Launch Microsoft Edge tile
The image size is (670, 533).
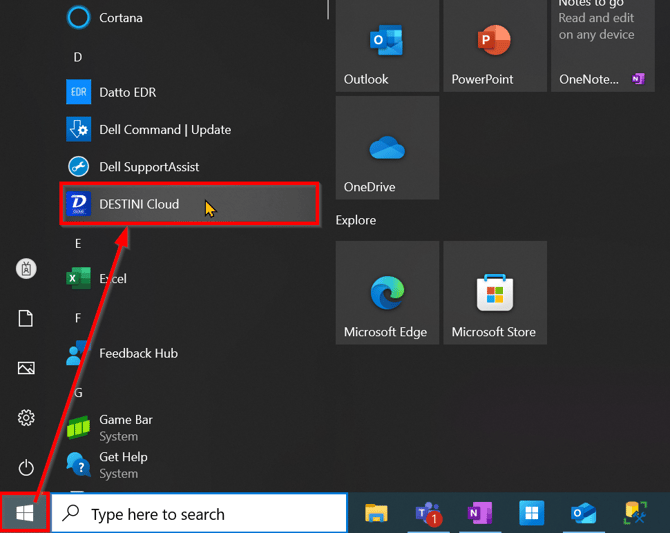(387, 293)
